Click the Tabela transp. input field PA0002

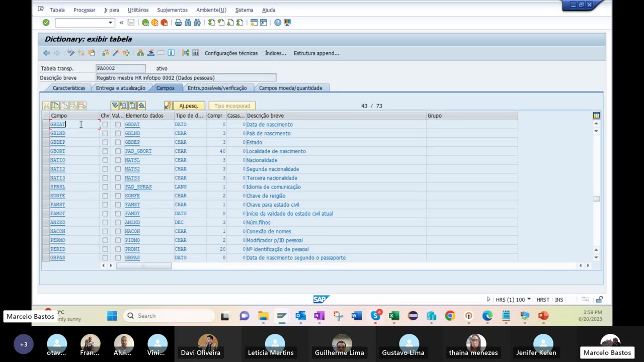click(x=120, y=68)
